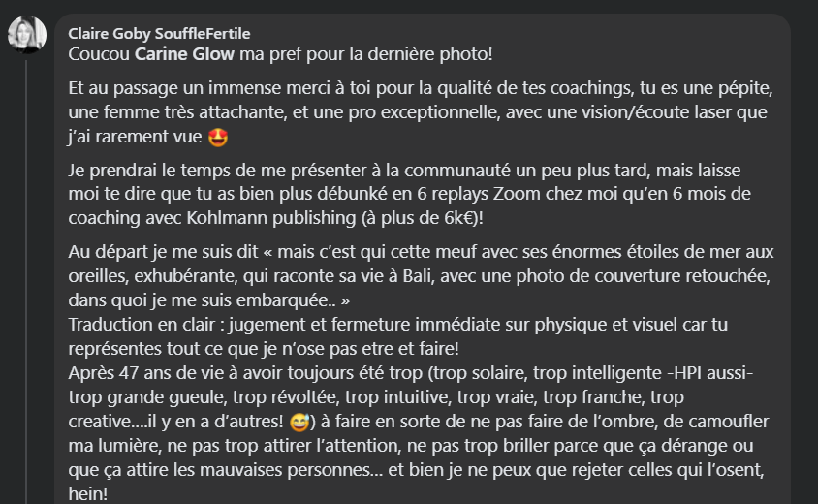818x504 pixels.
Task: Click the heart-eyes emoji after "rarement vue"
Action: tap(218, 137)
